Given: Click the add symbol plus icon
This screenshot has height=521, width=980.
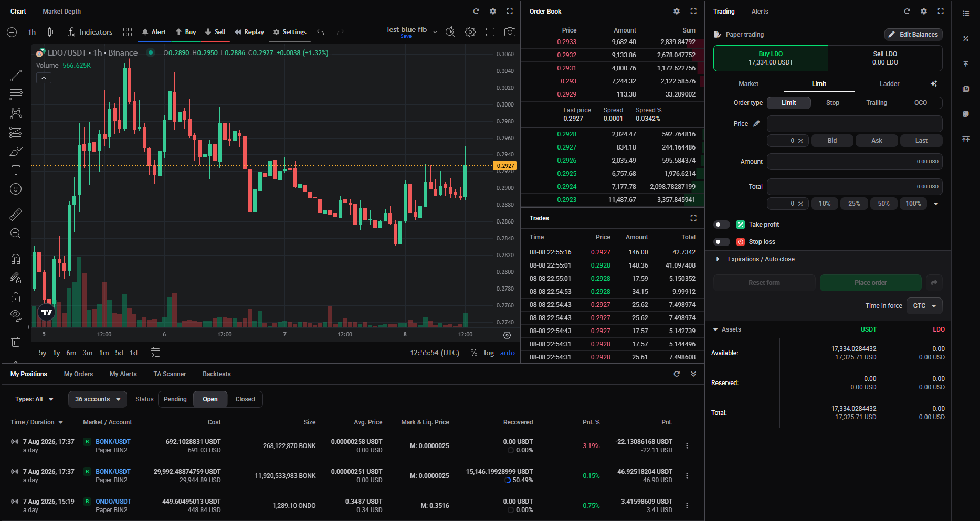Looking at the screenshot, I should click(12, 32).
